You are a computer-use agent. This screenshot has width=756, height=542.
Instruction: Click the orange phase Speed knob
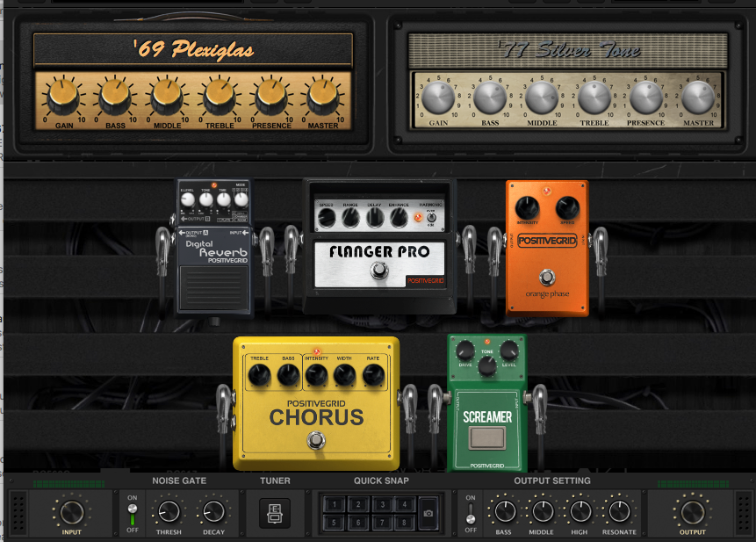pyautogui.click(x=567, y=207)
